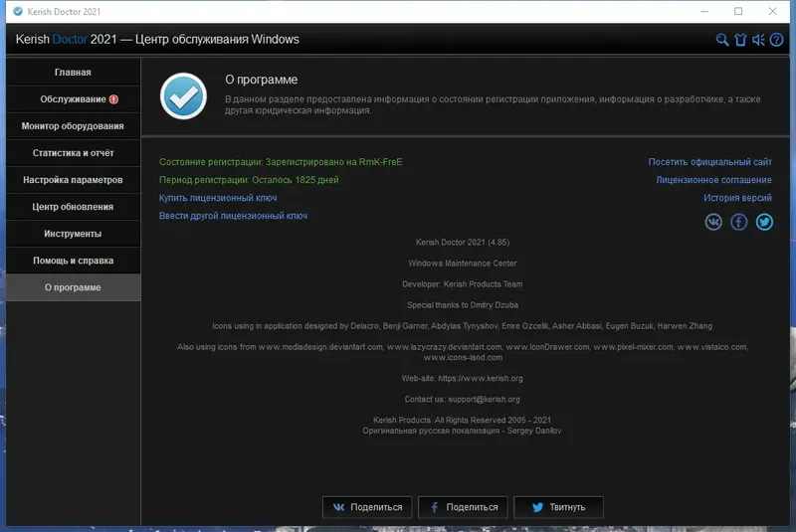The height and width of the screenshot is (532, 796).
Task: Open Помощь и справка section
Action: (73, 261)
